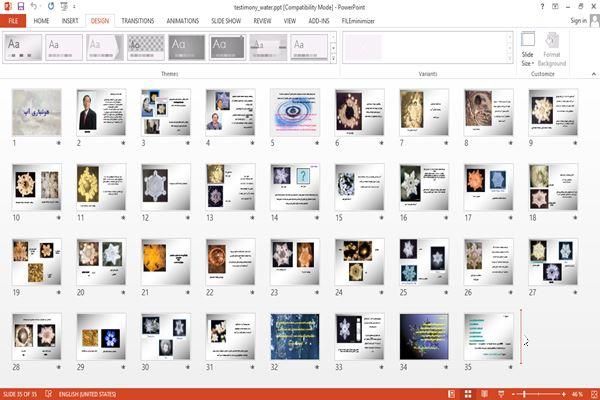
Task: Switch to Slide Sorter view icon
Action: [x=468, y=394]
